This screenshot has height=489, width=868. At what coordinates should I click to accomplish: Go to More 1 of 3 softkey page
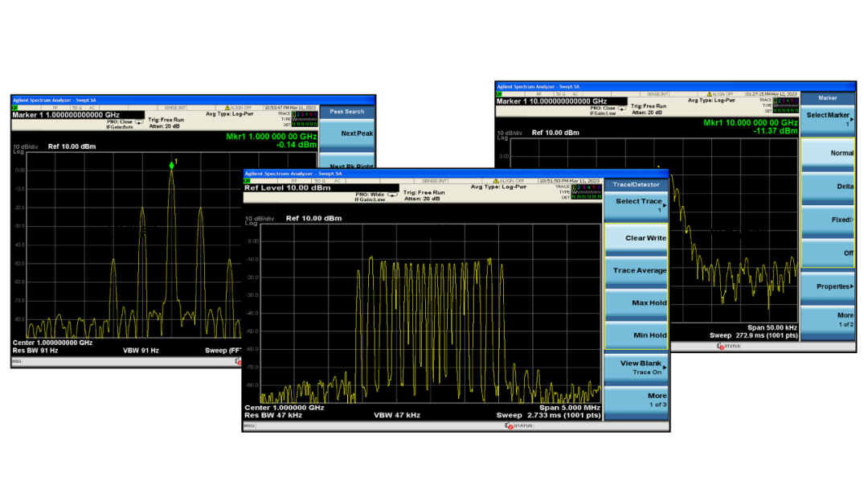tap(636, 401)
